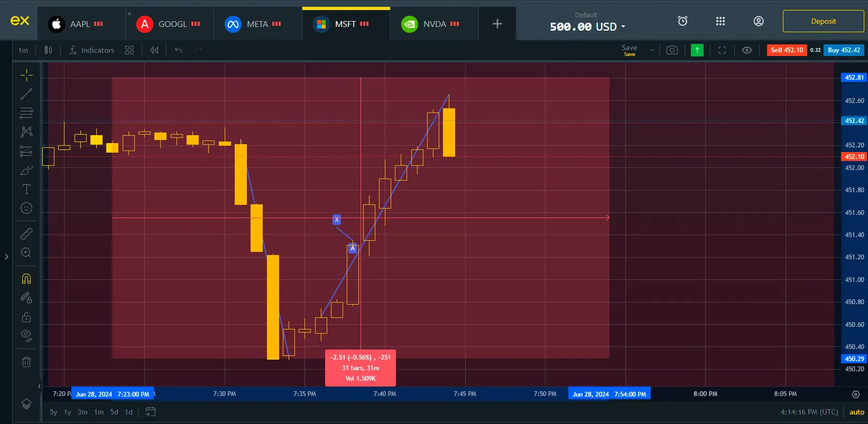Select the trend line drawing tool
This screenshot has height=424, width=868.
(26, 94)
